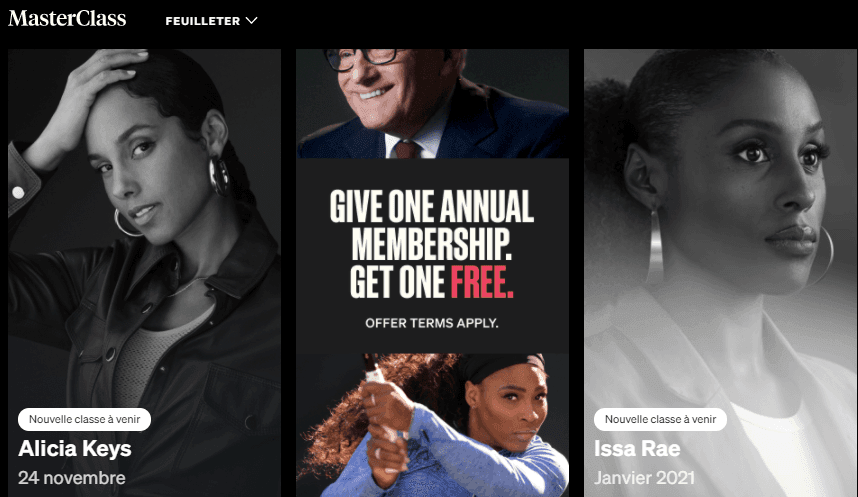Click the MasterClass logo

[67, 19]
